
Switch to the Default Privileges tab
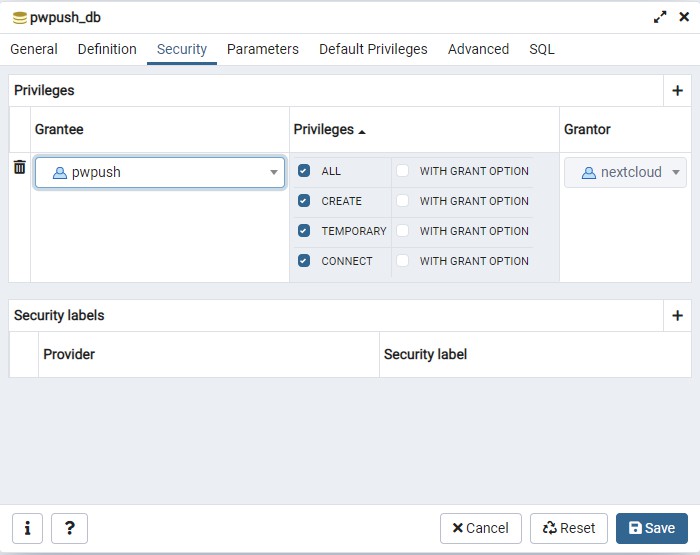(373, 49)
